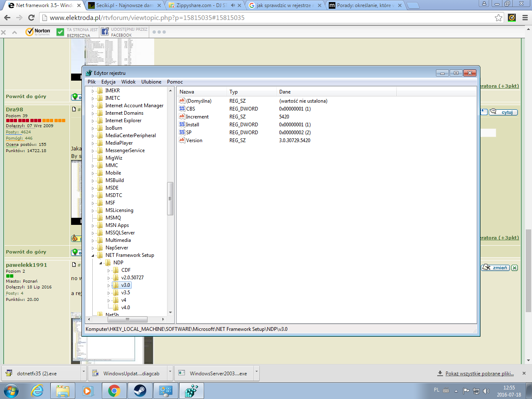
Task: Click the registry tree vertical scrollbar
Action: (x=170, y=199)
